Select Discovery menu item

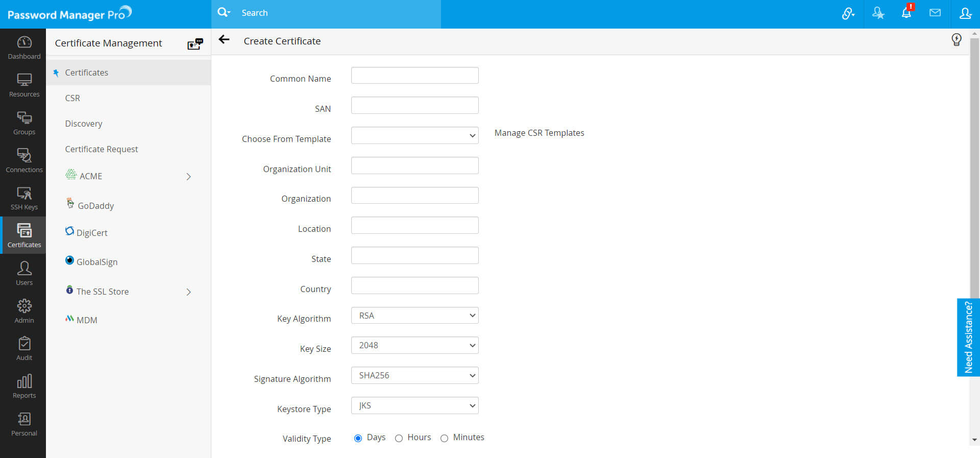pos(84,124)
